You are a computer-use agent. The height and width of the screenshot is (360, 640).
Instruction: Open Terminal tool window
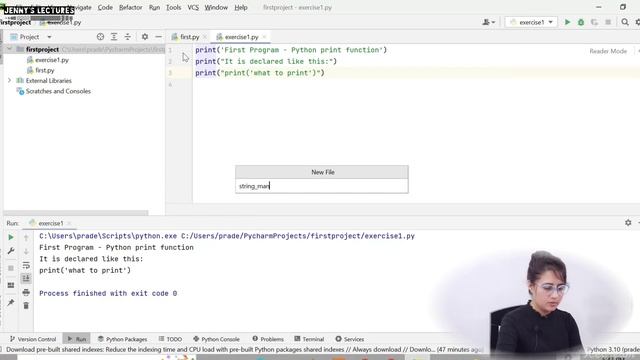point(309,339)
